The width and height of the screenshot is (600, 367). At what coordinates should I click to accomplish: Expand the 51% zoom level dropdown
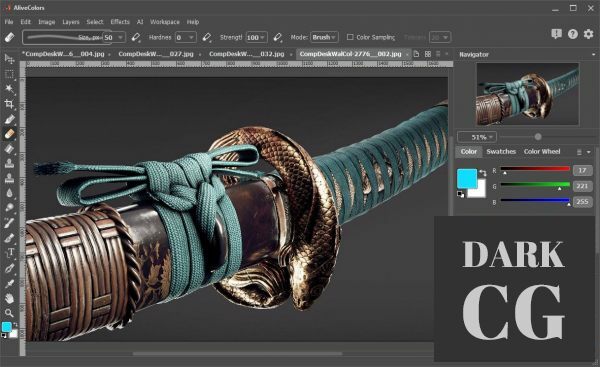pyautogui.click(x=478, y=137)
